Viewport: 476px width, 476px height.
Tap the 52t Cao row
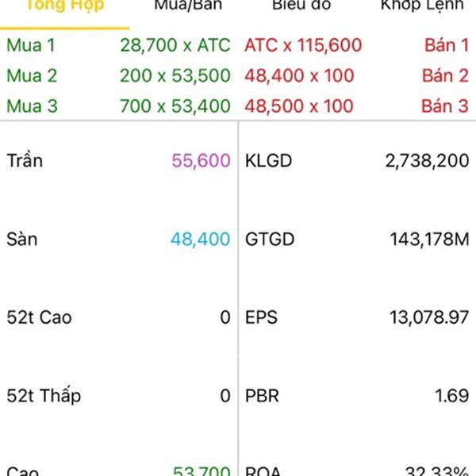(119, 317)
